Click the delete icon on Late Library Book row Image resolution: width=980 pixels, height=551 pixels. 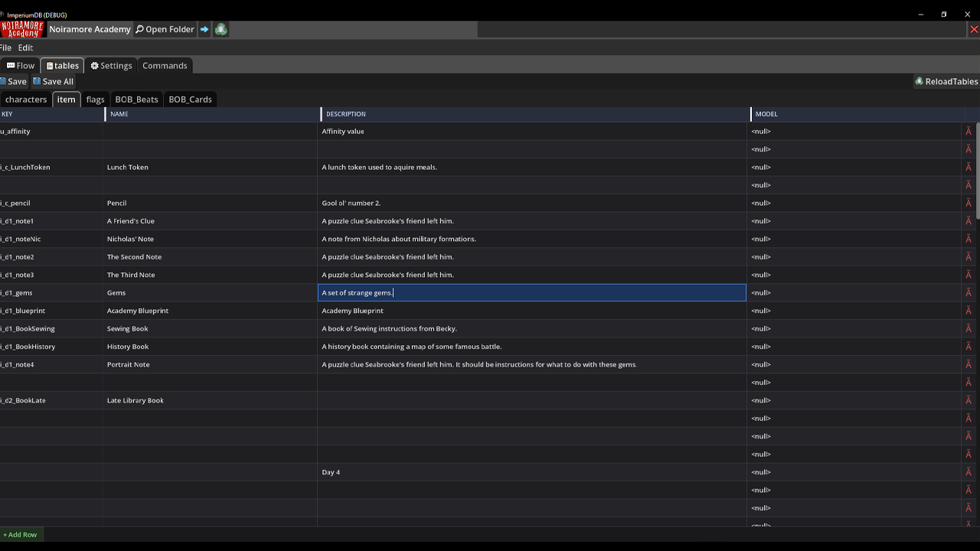coord(969,400)
